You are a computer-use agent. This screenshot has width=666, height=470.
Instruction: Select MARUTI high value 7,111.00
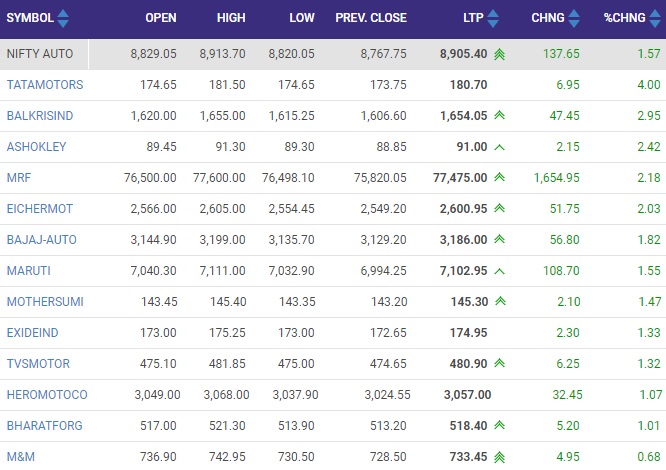click(x=223, y=270)
